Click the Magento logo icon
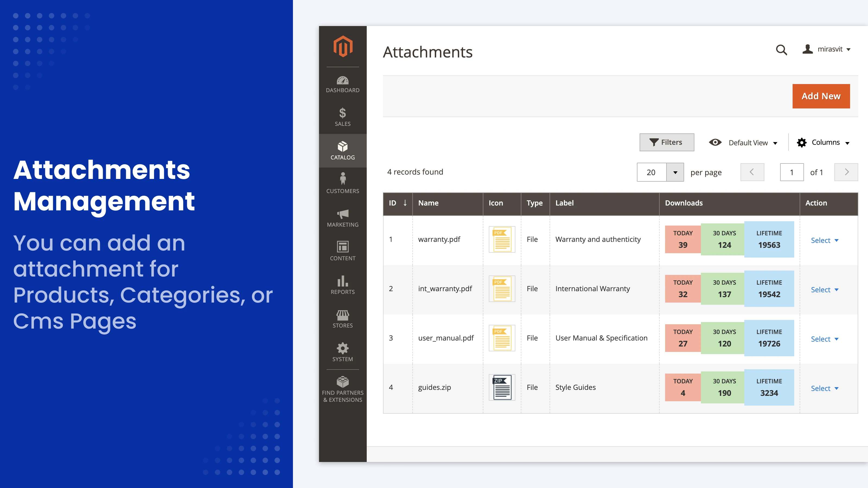Image resolution: width=868 pixels, height=488 pixels. (x=343, y=46)
